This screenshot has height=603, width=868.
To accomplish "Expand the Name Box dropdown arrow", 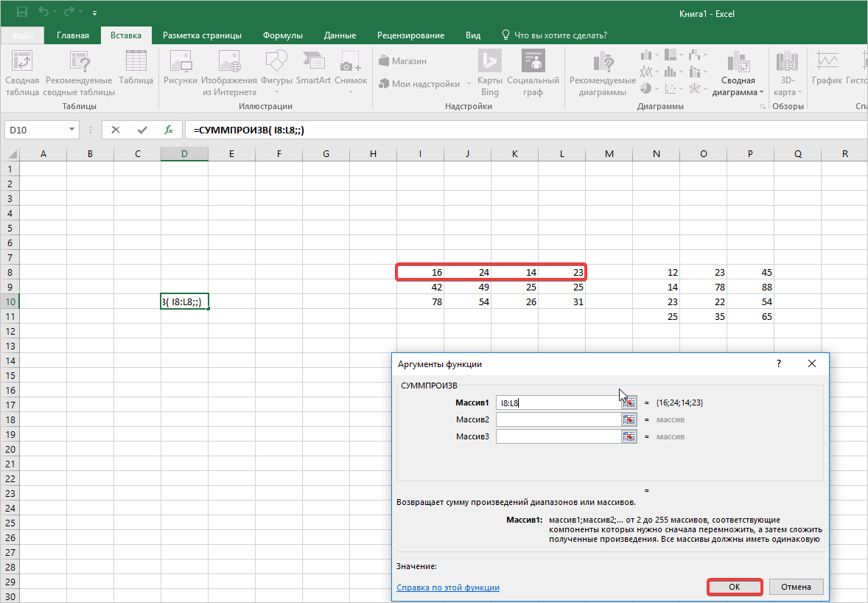I will pos(72,130).
